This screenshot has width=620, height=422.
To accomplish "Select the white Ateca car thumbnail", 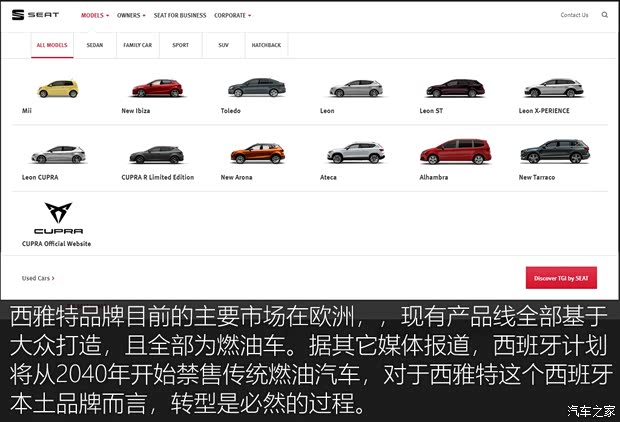I will [x=356, y=153].
